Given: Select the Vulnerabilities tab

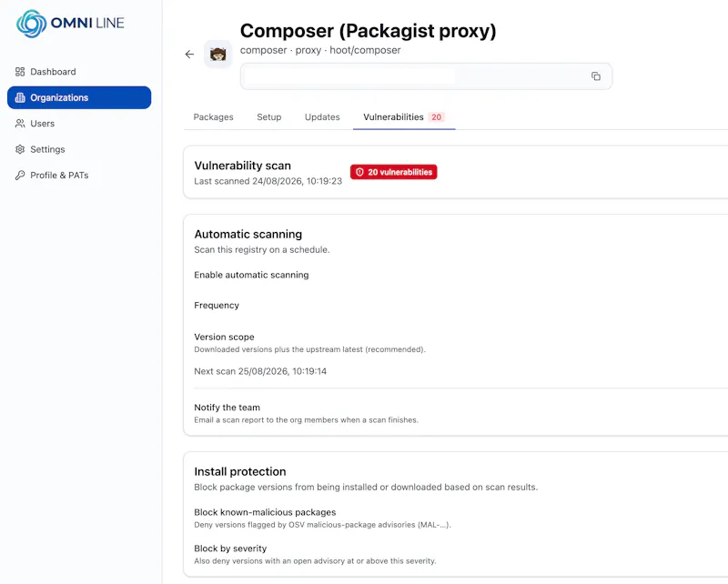Looking at the screenshot, I should pos(404,117).
